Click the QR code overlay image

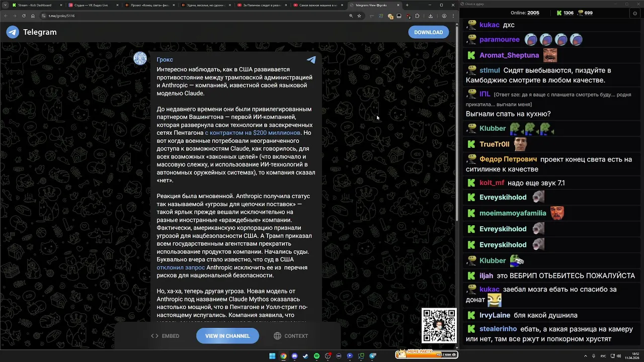click(439, 326)
